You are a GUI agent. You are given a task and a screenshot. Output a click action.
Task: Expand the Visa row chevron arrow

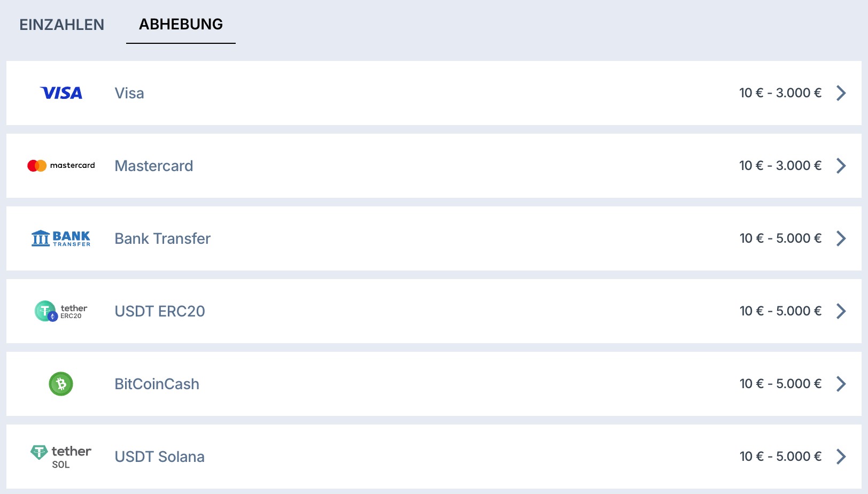tap(841, 93)
